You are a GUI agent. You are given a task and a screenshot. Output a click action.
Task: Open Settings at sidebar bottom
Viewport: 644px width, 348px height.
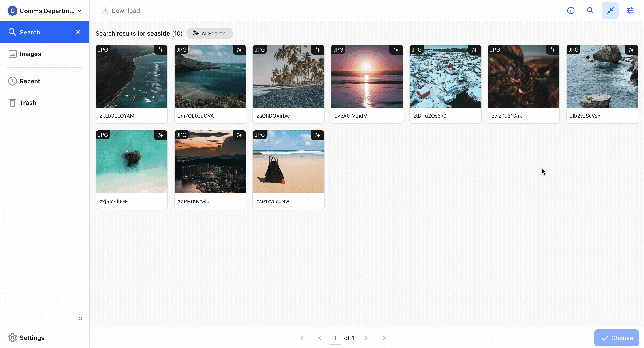click(32, 338)
